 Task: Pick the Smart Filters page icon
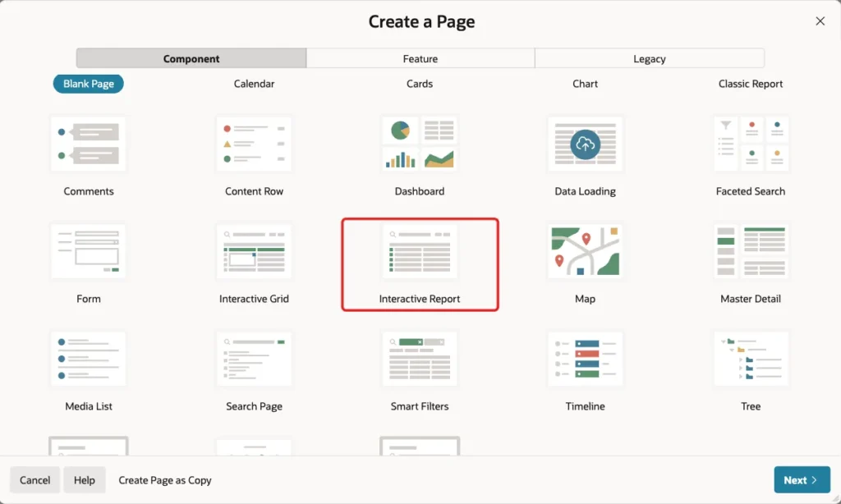tap(420, 359)
